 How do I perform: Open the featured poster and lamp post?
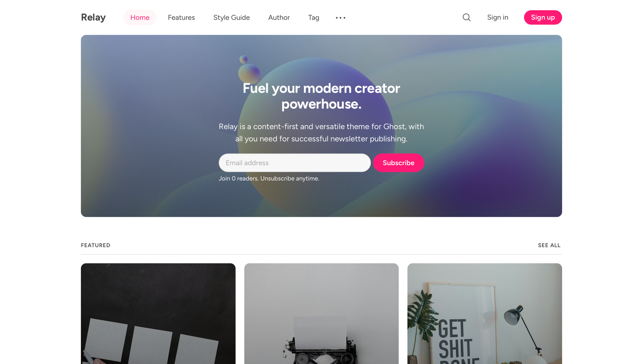pos(485,314)
